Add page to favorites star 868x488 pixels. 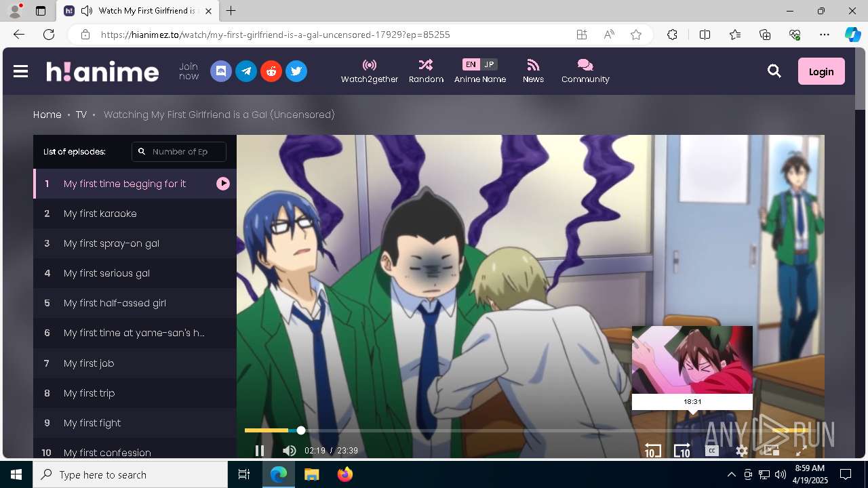[636, 35]
